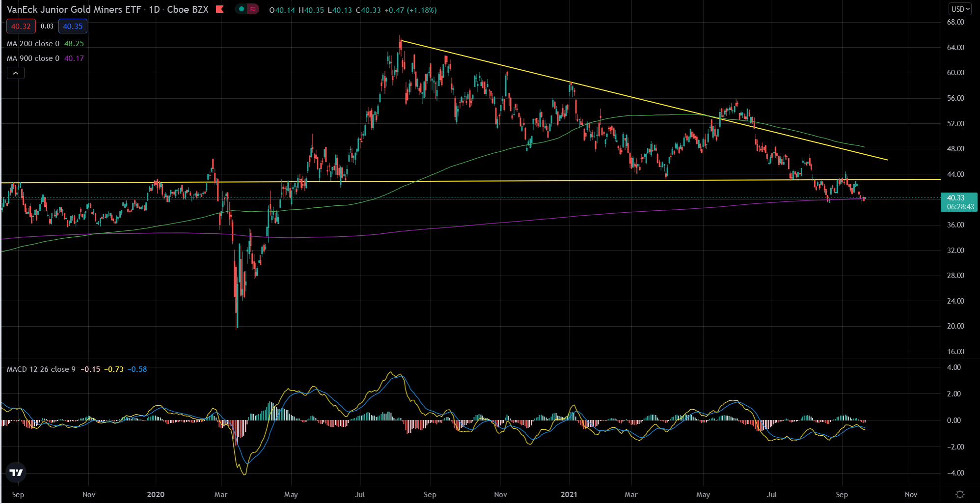Click the Mar label just after 2020
The image size is (980, 504).
pyautogui.click(x=221, y=495)
